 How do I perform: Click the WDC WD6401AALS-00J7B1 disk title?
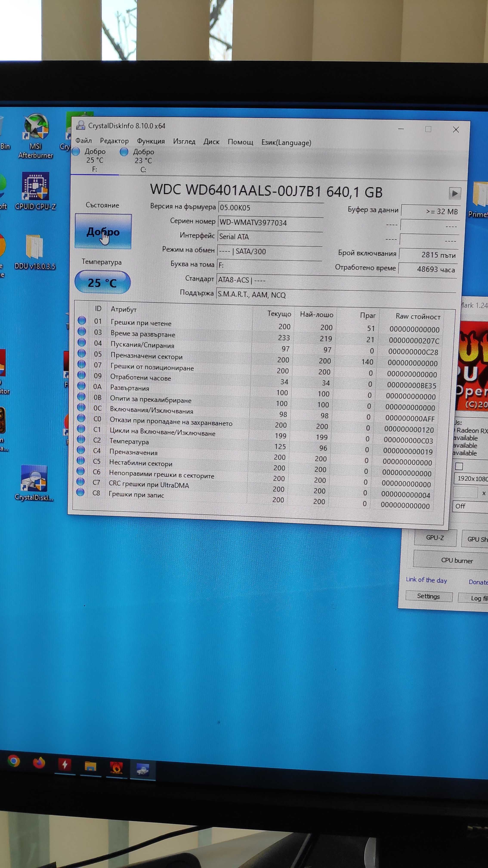tap(266, 191)
